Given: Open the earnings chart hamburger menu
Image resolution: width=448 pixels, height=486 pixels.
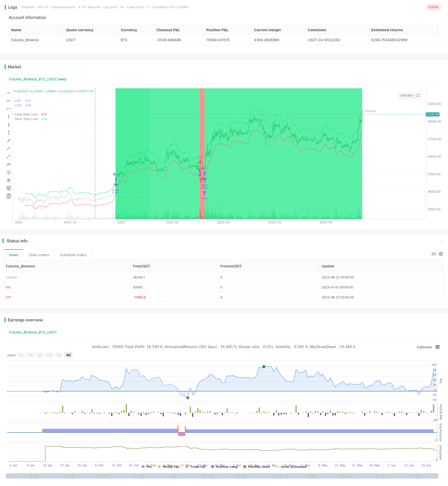Looking at the screenshot, I should pyautogui.click(x=438, y=347).
